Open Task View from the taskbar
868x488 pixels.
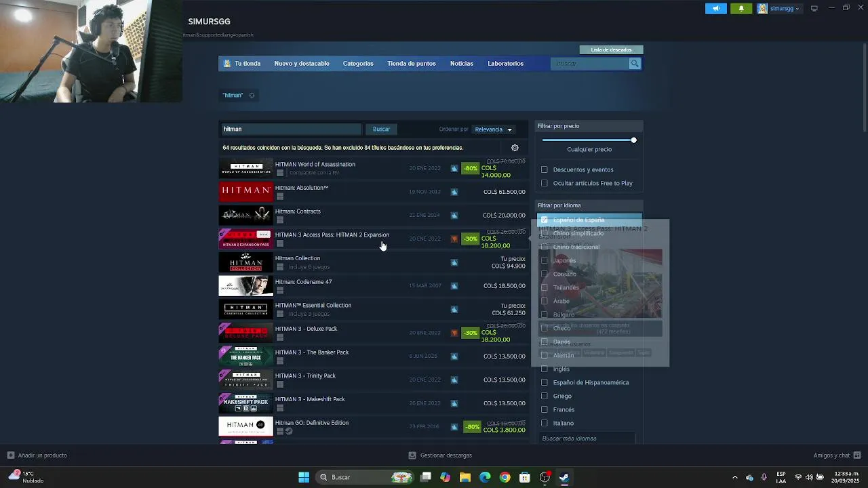coord(425,477)
